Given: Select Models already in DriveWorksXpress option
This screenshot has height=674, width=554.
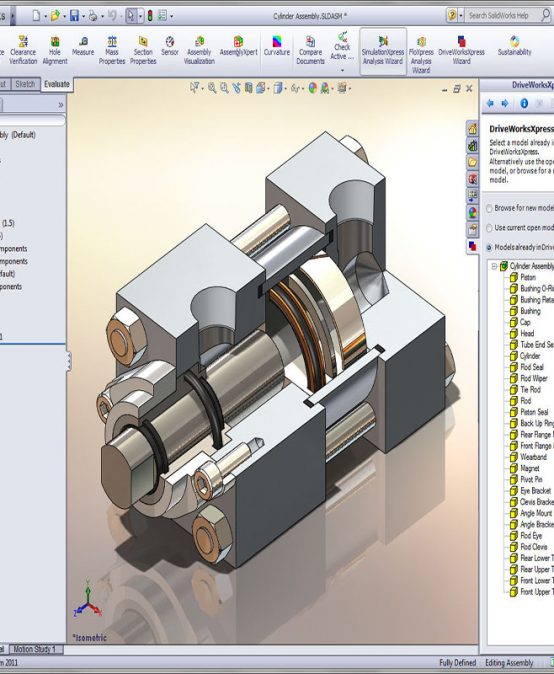Looking at the screenshot, I should click(489, 248).
